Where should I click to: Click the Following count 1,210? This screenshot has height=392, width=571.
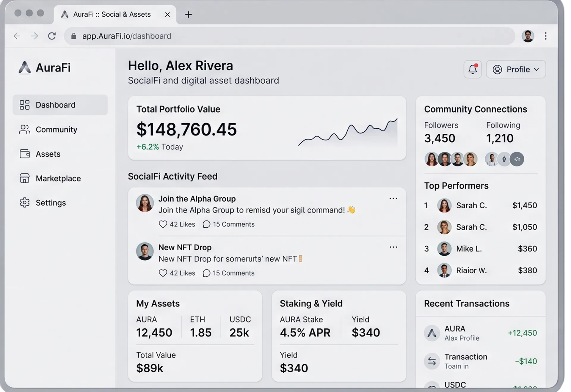point(500,138)
